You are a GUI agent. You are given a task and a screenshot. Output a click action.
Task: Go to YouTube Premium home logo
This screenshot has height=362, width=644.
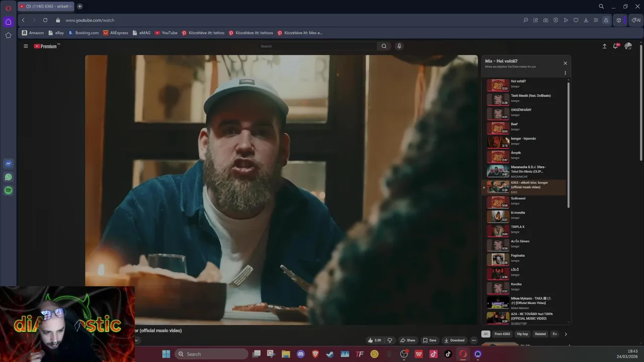click(46, 46)
